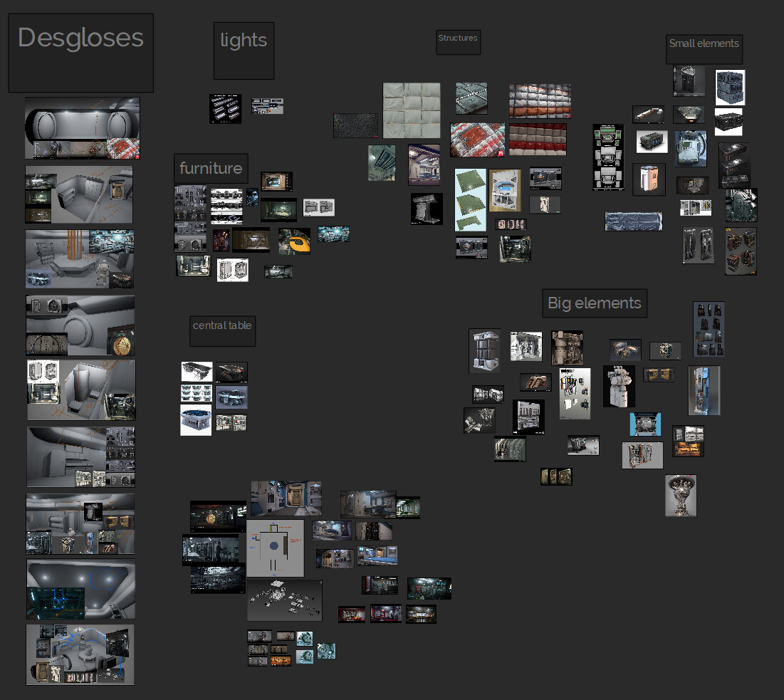
Task: Click the 'Structures' label note
Action: tap(458, 42)
